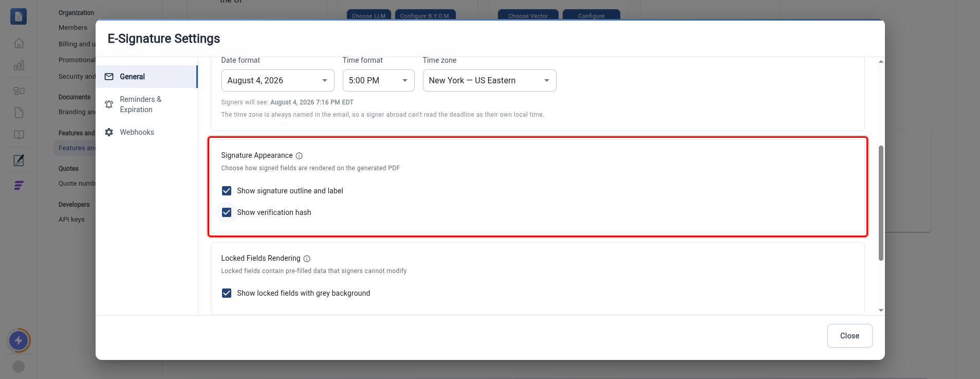Screen dimensions: 980x379
Task: Open Branding item in background menu
Action: pos(77,112)
